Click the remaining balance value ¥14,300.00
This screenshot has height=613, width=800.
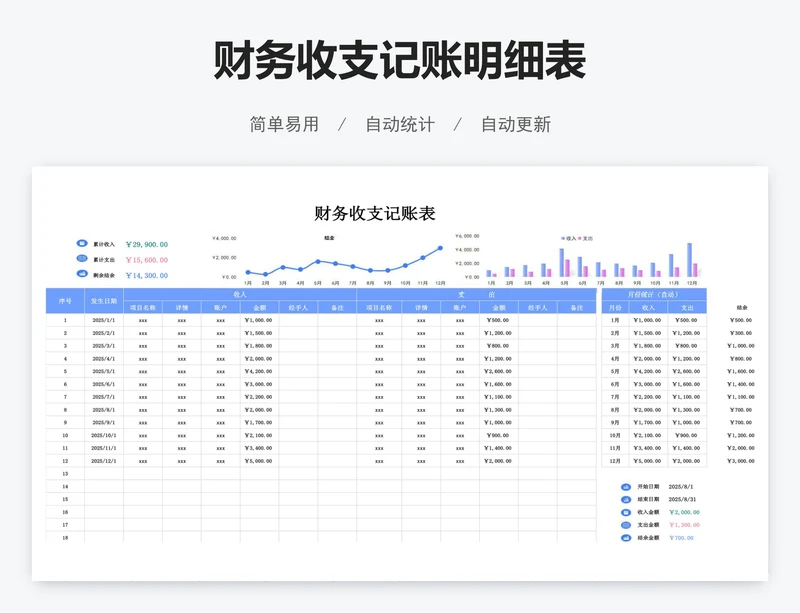click(147, 275)
